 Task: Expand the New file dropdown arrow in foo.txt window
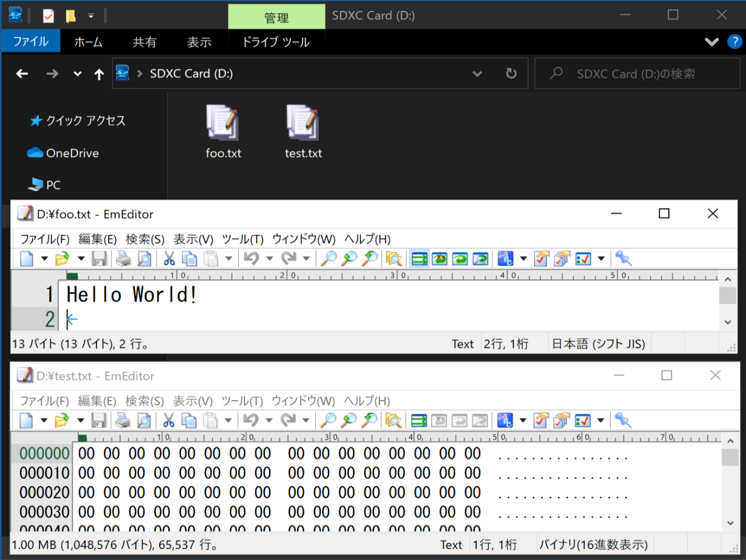point(44,259)
